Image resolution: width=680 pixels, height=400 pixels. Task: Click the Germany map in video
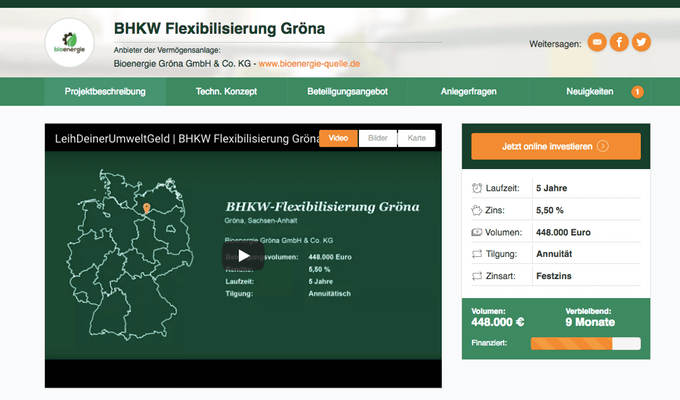pyautogui.click(x=129, y=254)
